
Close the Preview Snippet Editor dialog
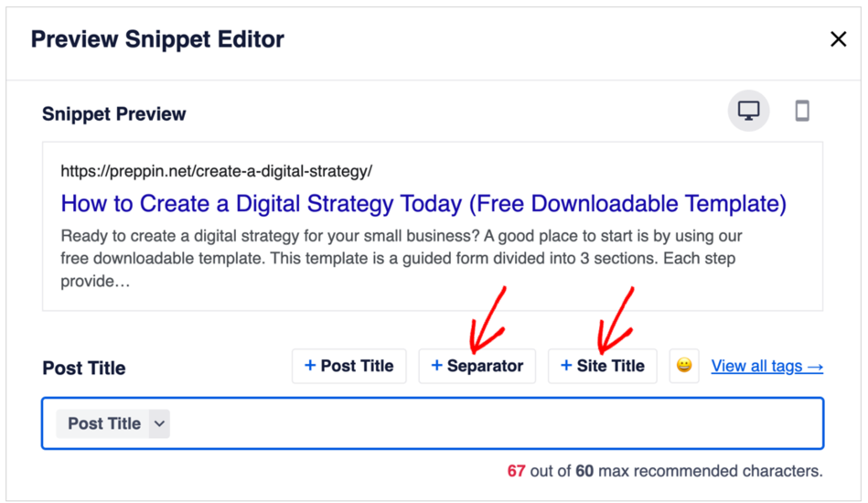click(838, 39)
